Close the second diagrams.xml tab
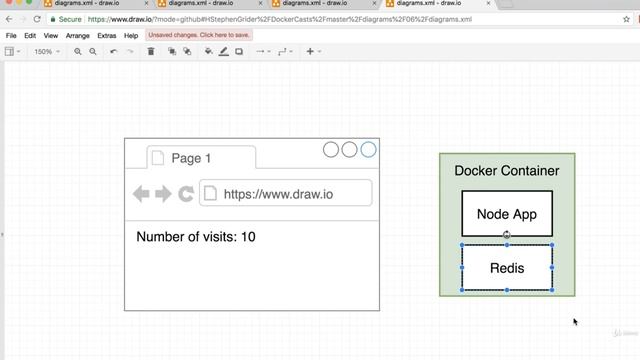 click(x=260, y=3)
